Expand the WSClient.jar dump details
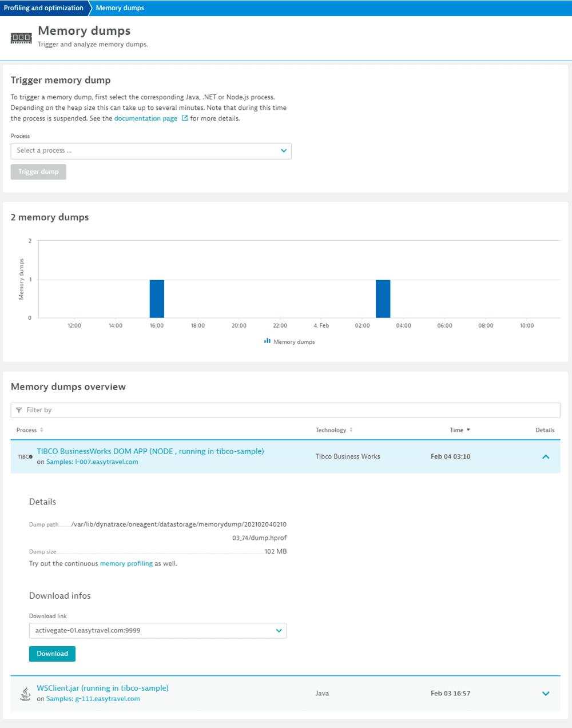 coord(545,693)
